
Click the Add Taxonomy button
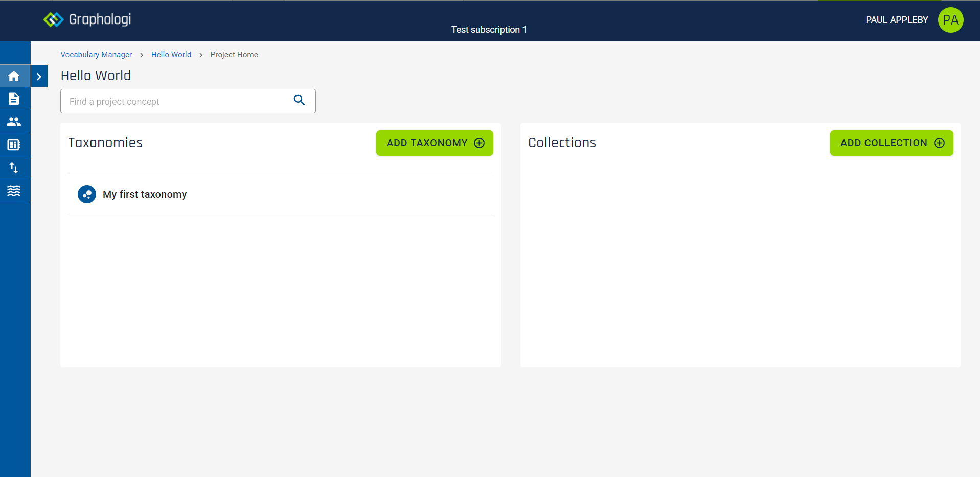click(435, 143)
